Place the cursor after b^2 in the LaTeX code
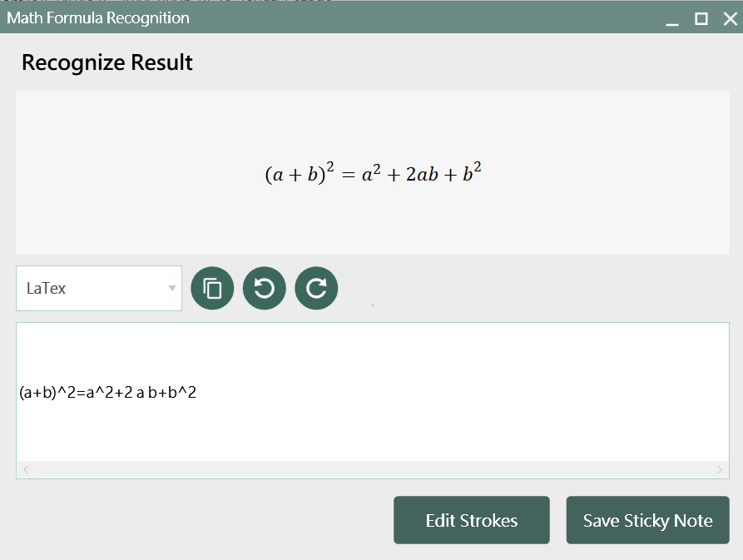 (x=197, y=393)
